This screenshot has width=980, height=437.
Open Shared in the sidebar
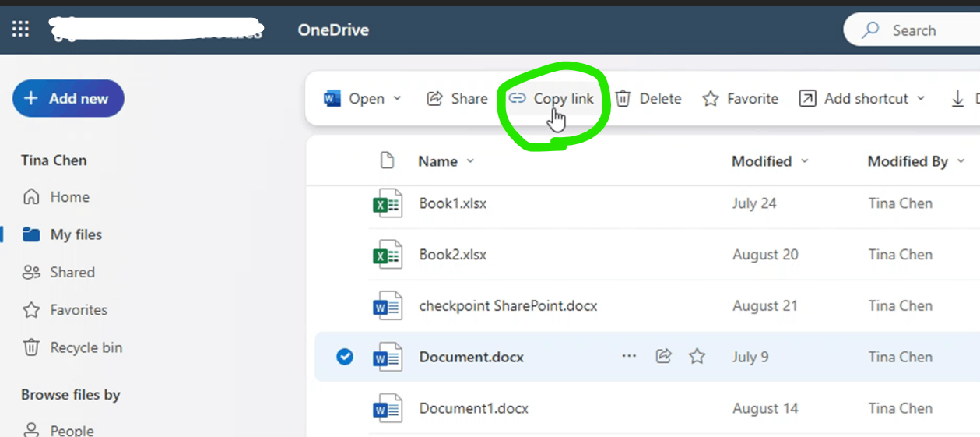58,273
